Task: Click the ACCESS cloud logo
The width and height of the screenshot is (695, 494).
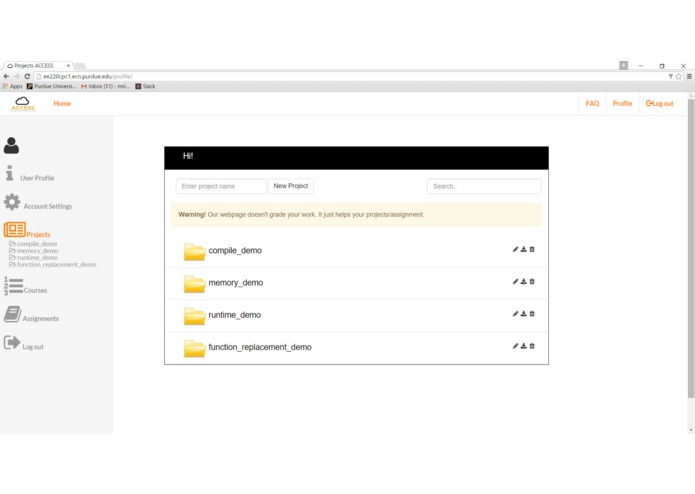Action: click(23, 104)
